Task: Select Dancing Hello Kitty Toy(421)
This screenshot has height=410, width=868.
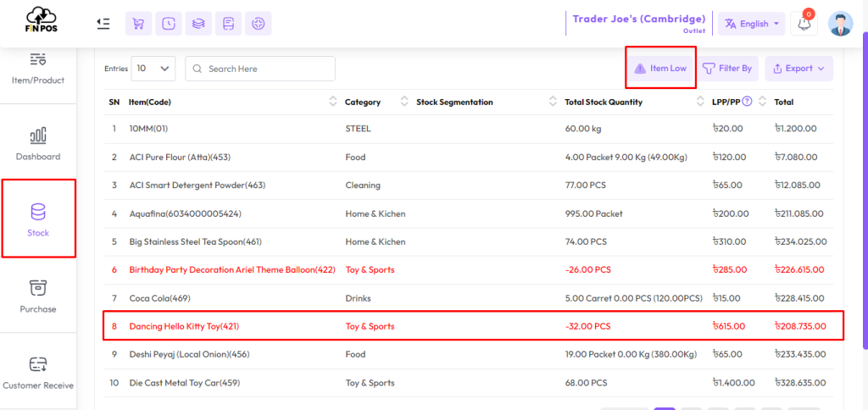Action: coord(184,326)
